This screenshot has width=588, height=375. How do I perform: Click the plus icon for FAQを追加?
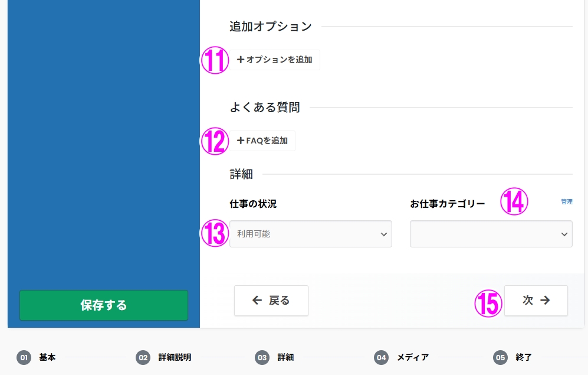[241, 141]
